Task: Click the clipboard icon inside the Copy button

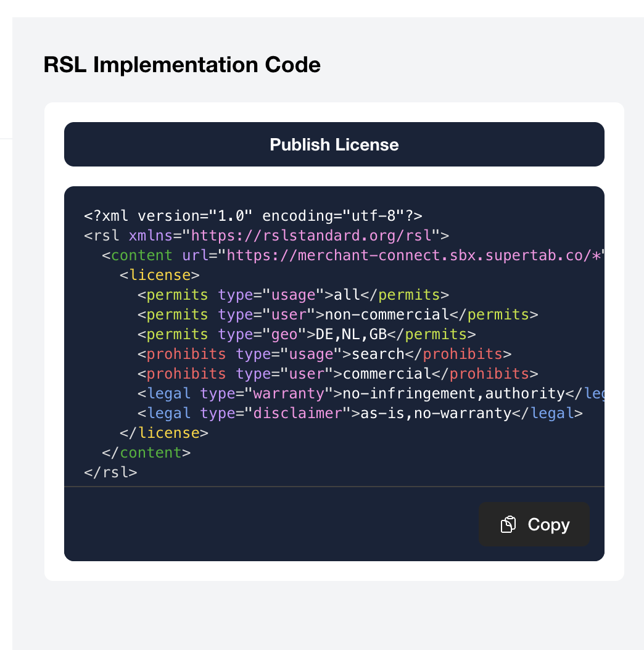Action: pyautogui.click(x=508, y=524)
